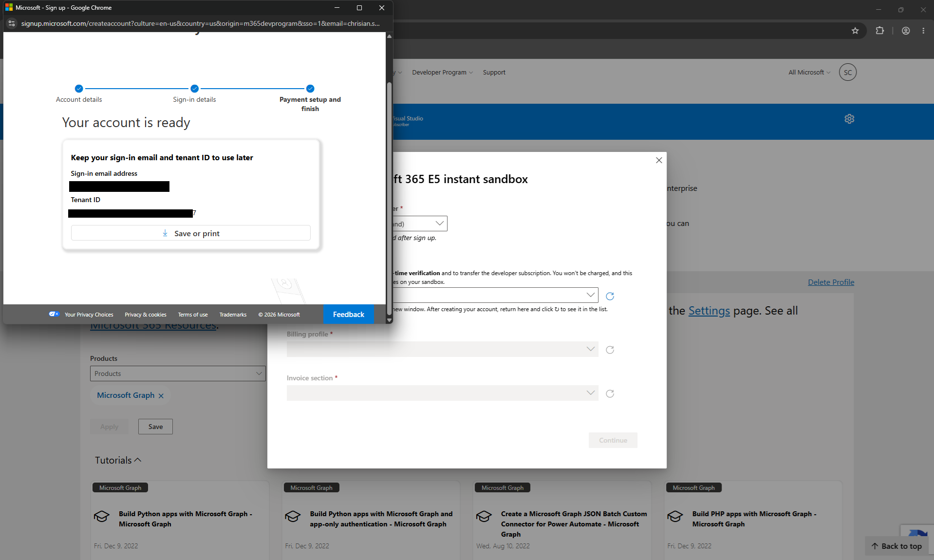Close the E5 instant sandbox dialog
Screen dimensions: 934x560
pyautogui.click(x=659, y=160)
